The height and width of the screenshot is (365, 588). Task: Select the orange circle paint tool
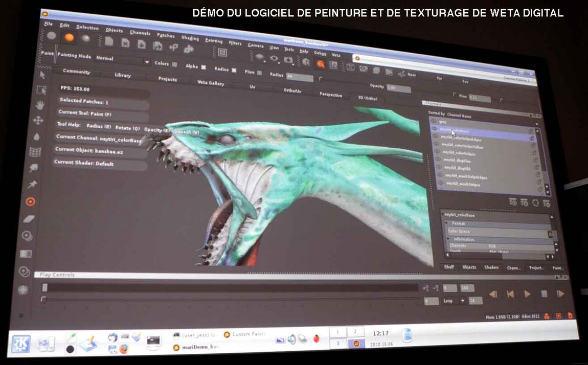(31, 201)
